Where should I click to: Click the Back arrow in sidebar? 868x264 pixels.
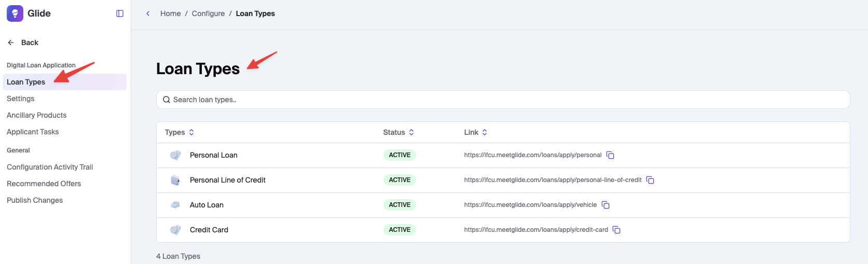pyautogui.click(x=11, y=43)
